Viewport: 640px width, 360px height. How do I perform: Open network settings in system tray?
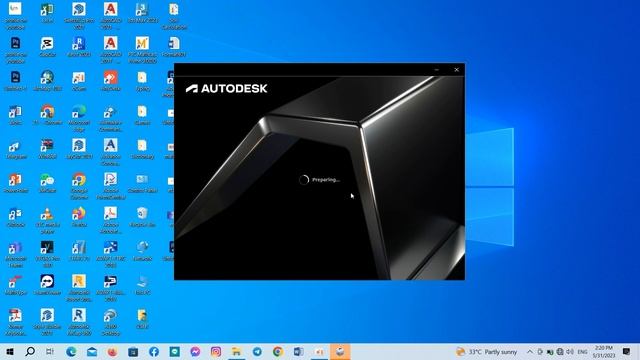pyautogui.click(x=560, y=351)
